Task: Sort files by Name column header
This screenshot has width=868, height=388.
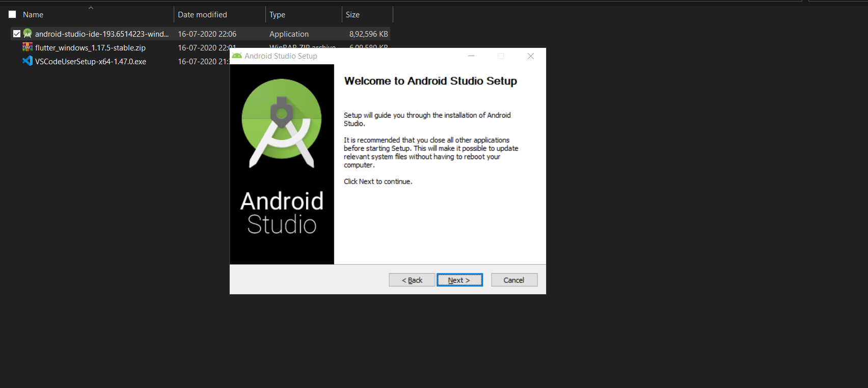Action: tap(33, 15)
